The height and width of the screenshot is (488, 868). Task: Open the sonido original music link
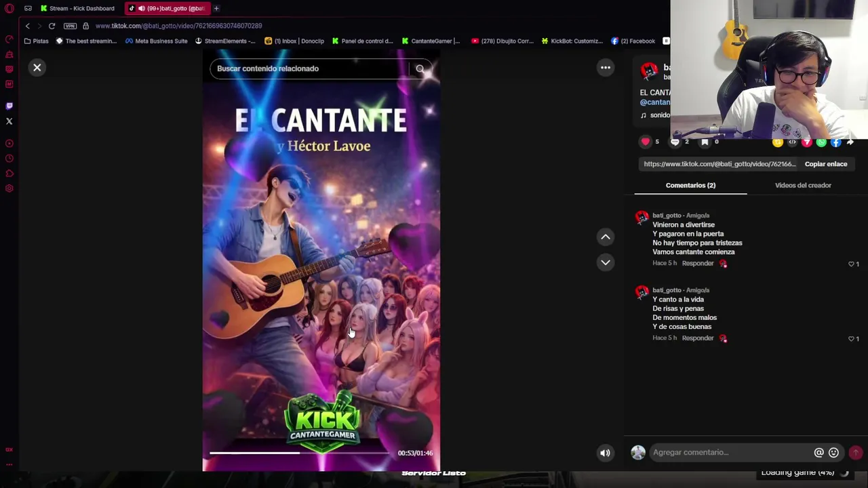click(x=656, y=115)
